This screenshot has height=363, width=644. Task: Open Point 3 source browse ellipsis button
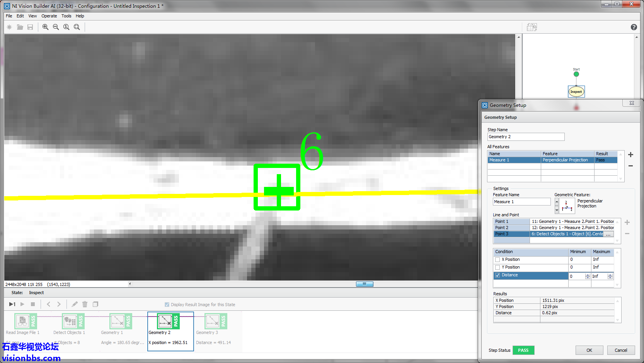[x=608, y=234]
